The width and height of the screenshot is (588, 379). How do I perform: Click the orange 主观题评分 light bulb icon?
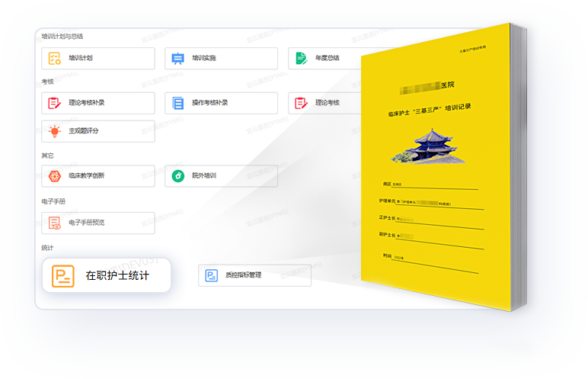55,131
